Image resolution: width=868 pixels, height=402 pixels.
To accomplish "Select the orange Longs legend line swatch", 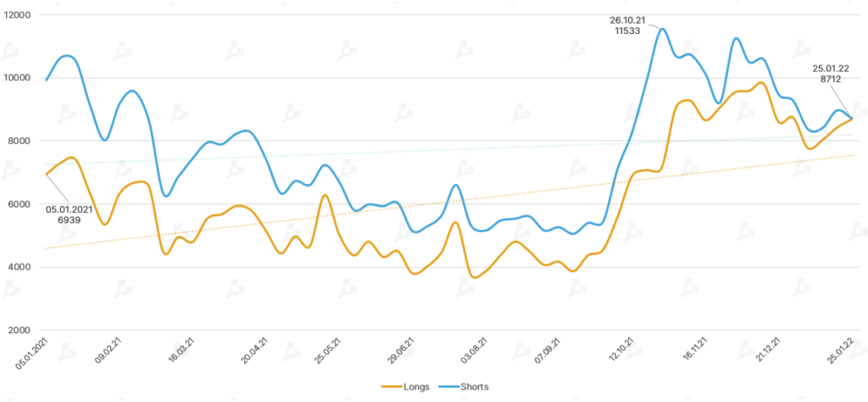I will [393, 387].
